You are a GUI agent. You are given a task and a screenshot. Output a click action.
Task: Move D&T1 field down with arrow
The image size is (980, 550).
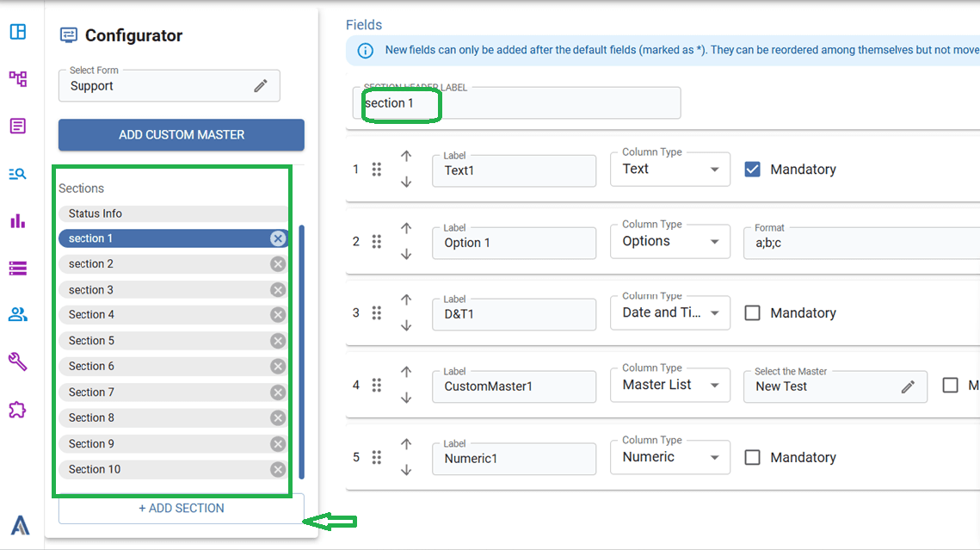(x=406, y=325)
